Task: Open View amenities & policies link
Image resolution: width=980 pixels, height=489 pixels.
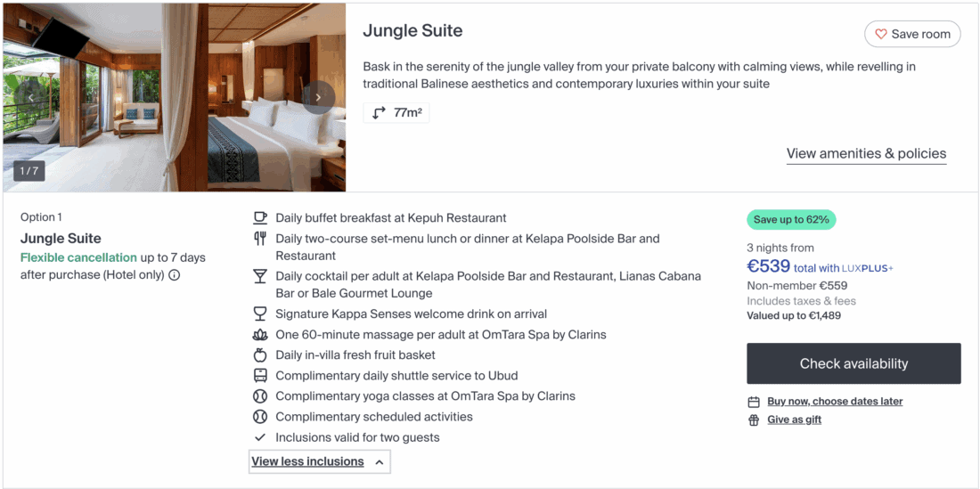Action: click(x=866, y=153)
